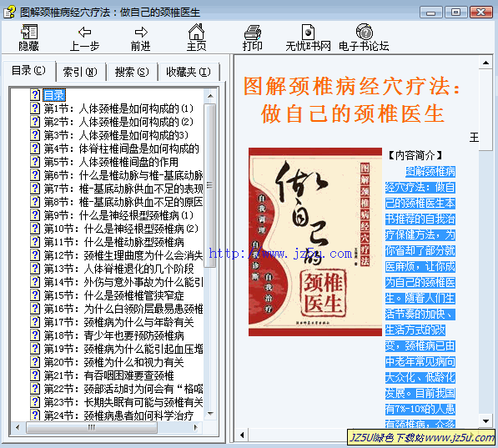498x448 pixels.
Task: Open 第17节：颈椎病为什么与年龄有关
Action: point(118,322)
